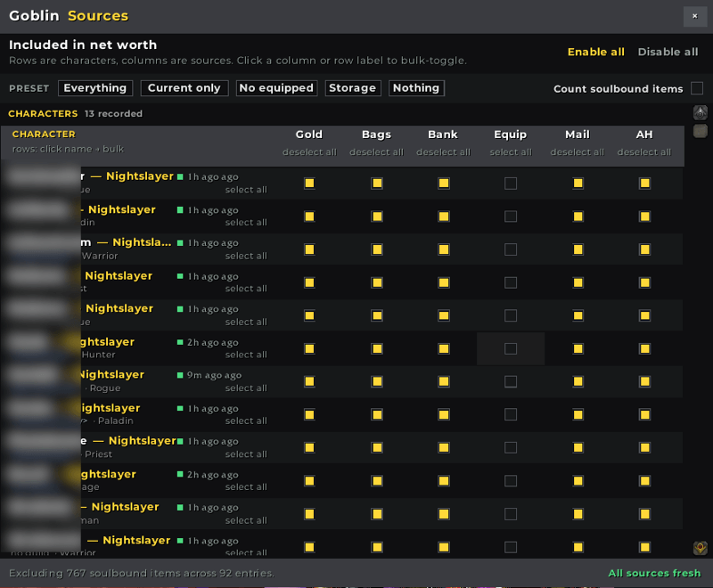Click deselect all under Mail
This screenshot has width=713, height=588.
pyautogui.click(x=577, y=152)
